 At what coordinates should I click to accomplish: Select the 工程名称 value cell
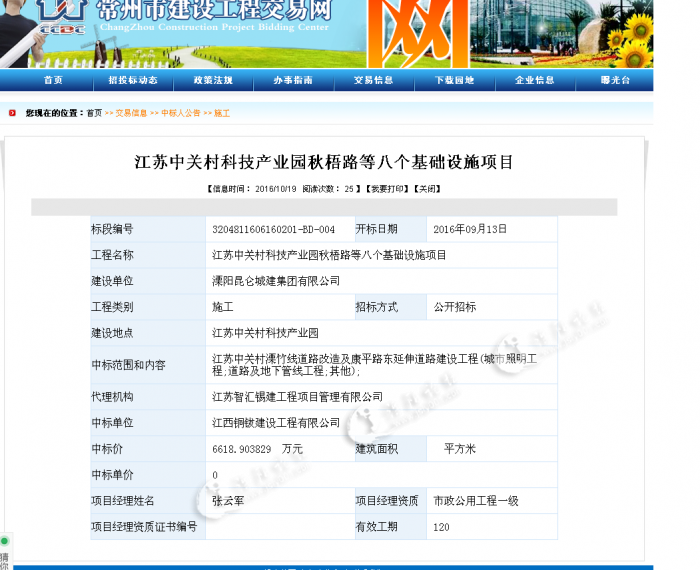pyautogui.click(x=381, y=255)
